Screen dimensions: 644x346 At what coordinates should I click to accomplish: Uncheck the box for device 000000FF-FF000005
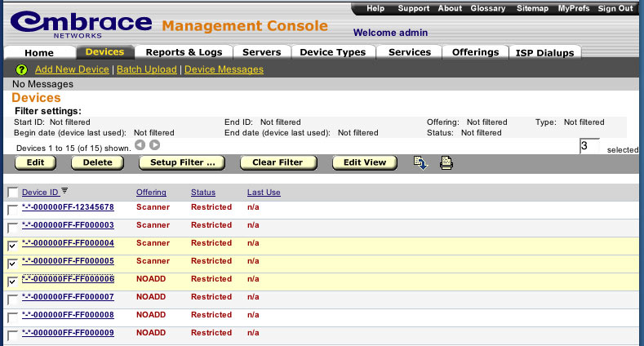pyautogui.click(x=13, y=263)
